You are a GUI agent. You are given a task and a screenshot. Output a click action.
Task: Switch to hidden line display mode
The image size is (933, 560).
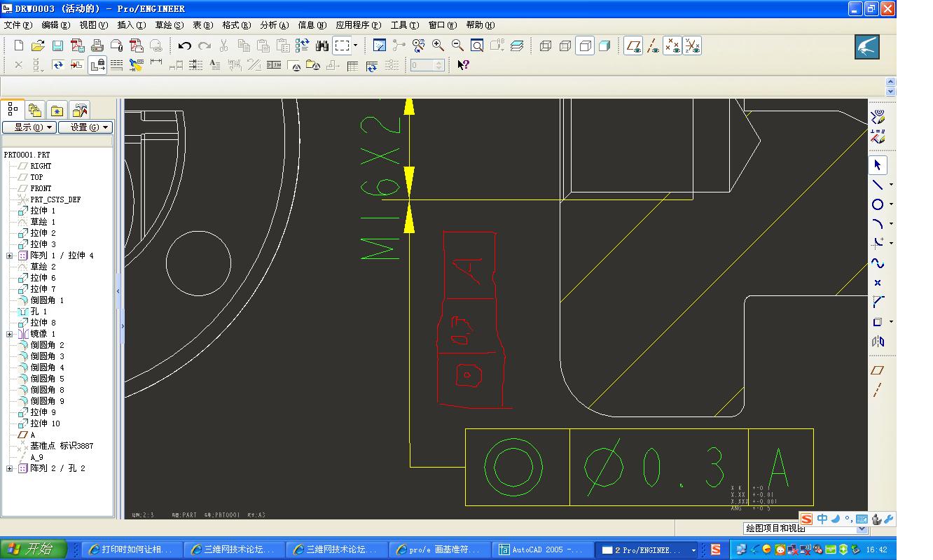pos(565,46)
